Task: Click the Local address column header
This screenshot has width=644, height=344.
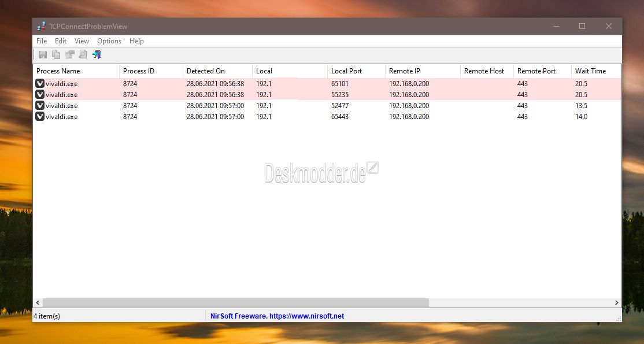Action: [290, 71]
